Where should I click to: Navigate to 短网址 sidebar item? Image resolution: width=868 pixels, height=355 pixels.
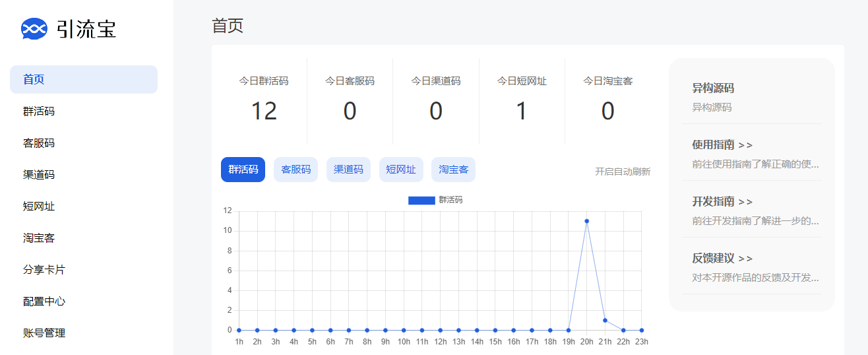click(39, 207)
